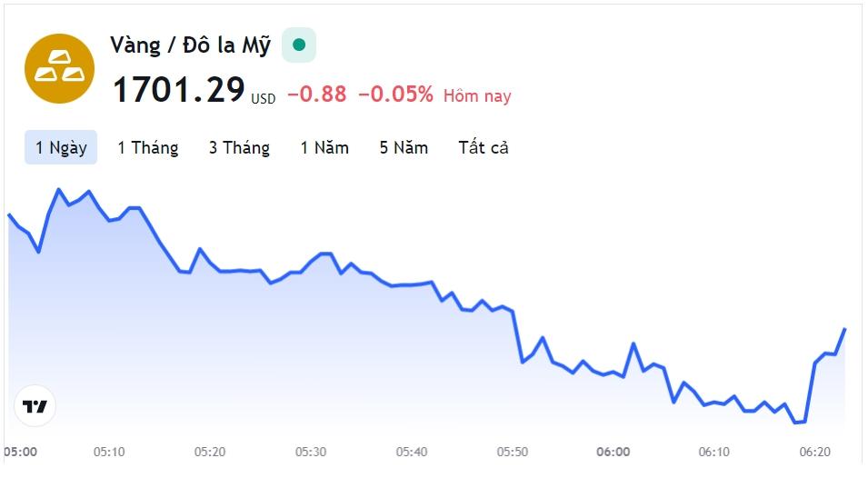Open the TradingView logo badge
Screen dimensions: 868x478
click(35, 406)
